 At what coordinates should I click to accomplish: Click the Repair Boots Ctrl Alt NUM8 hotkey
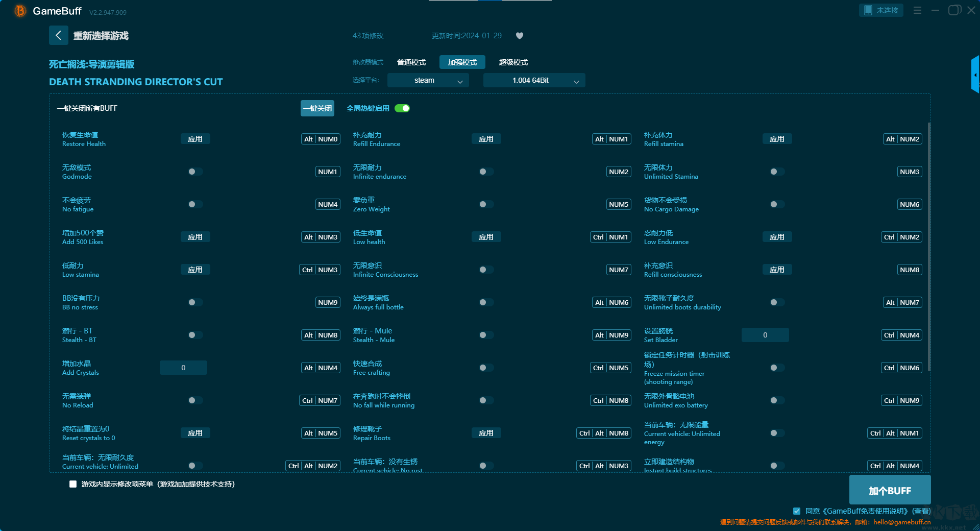tap(604, 433)
